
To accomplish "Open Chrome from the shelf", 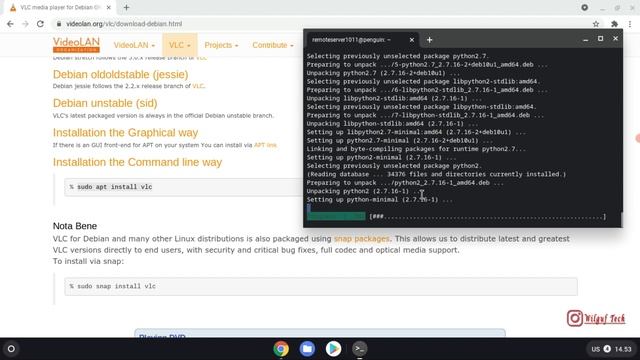I will 281,349.
